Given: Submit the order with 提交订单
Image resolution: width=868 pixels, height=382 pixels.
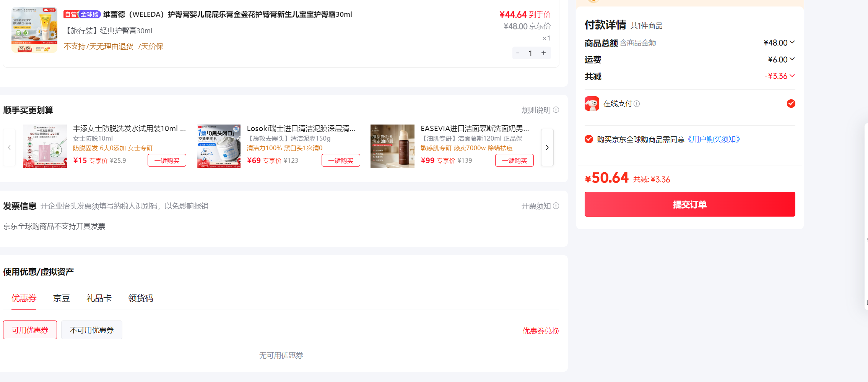Looking at the screenshot, I should [x=690, y=204].
